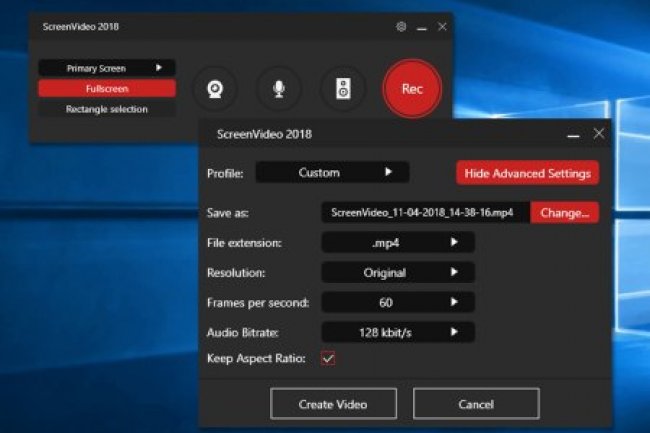Screen dimensions: 650x433
Task: Uncheck Keep Aspect Ratio checkbox
Action: click(328, 358)
